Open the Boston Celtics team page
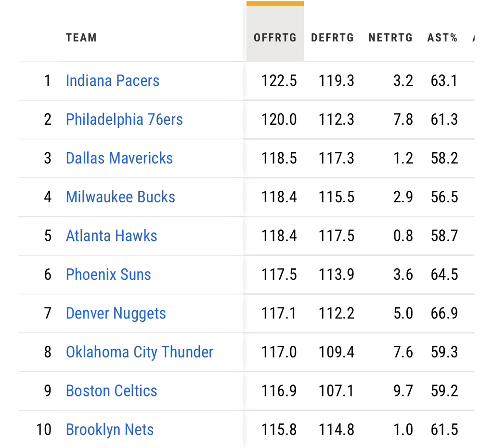The image size is (493, 448). [111, 391]
